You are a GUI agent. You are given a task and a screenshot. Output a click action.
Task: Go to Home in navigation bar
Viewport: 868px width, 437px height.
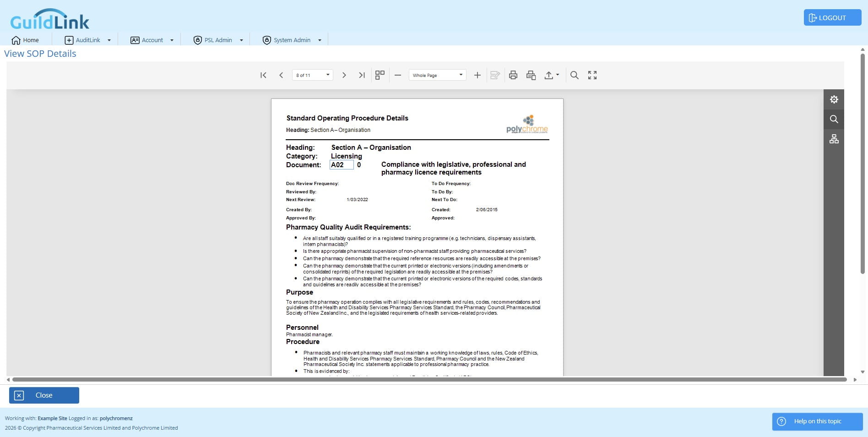(x=25, y=40)
